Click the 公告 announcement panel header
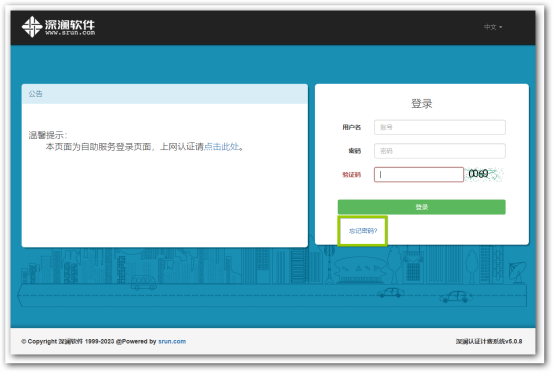The width and height of the screenshot is (553, 373). click(165, 94)
